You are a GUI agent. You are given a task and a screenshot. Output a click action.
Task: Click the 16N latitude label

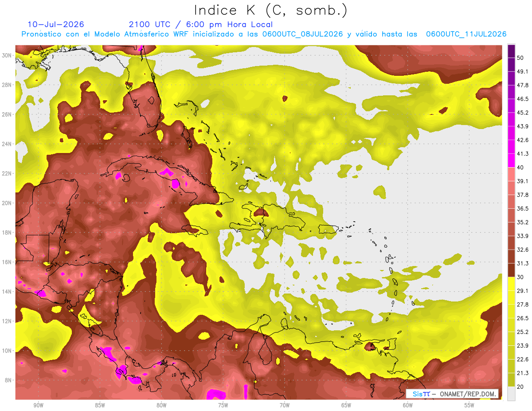click(x=7, y=262)
